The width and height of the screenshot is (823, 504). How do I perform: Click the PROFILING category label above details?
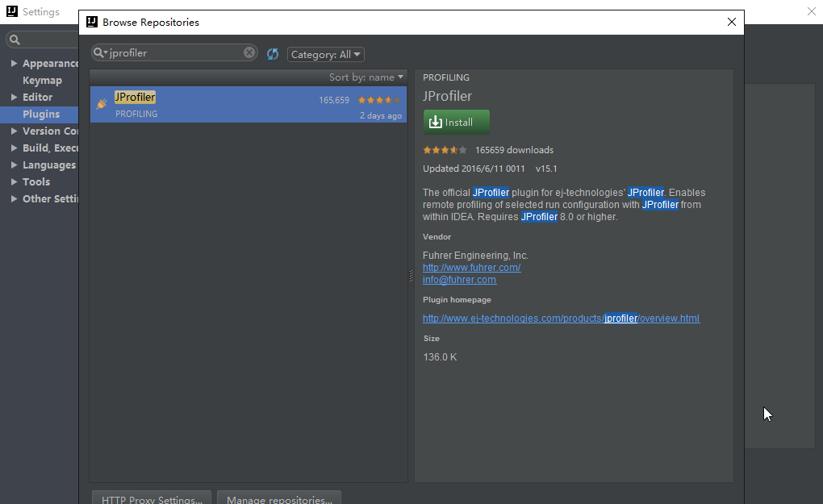pyautogui.click(x=446, y=77)
